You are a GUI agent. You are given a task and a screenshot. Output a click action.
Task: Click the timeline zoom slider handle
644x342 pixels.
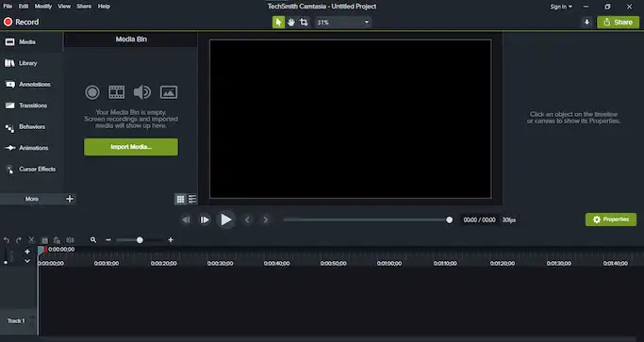tap(140, 239)
